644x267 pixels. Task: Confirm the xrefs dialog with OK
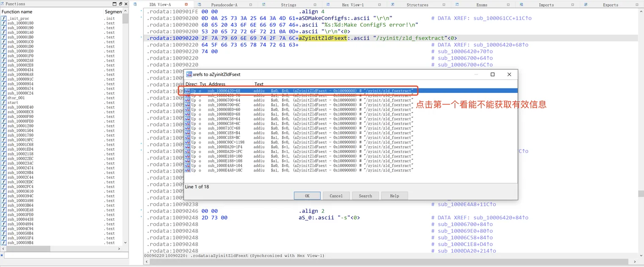point(307,196)
